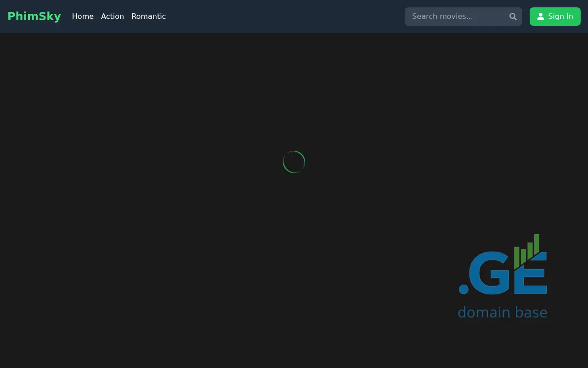Click blank content area left of the spinner
The image size is (588, 368).
138,162
